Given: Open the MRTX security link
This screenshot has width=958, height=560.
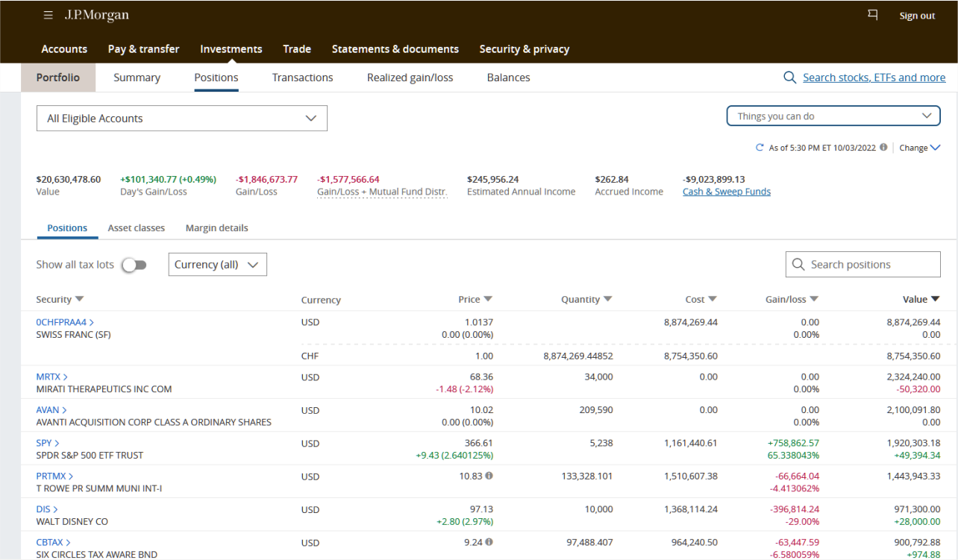Looking at the screenshot, I should click(51, 377).
